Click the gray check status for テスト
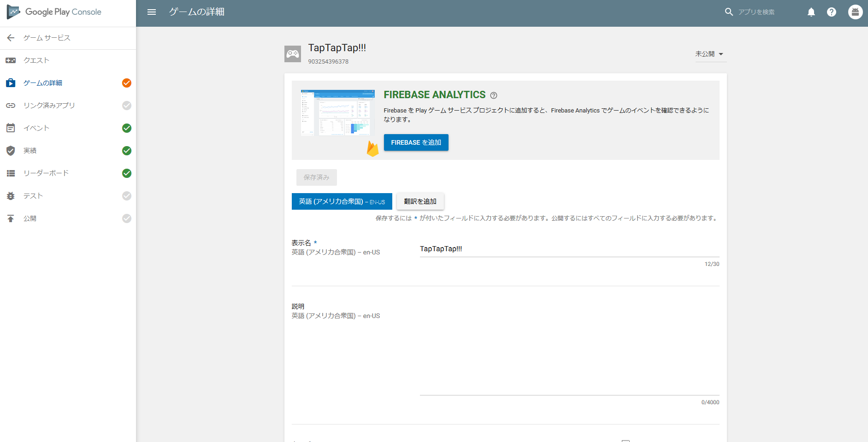868x442 pixels. click(x=127, y=196)
